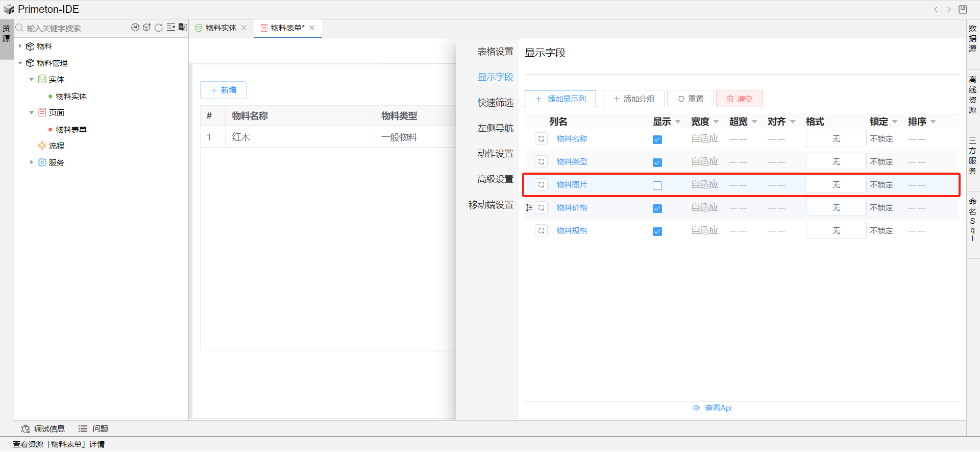Click the save icon at top right
The image size is (980, 452).
963,9
